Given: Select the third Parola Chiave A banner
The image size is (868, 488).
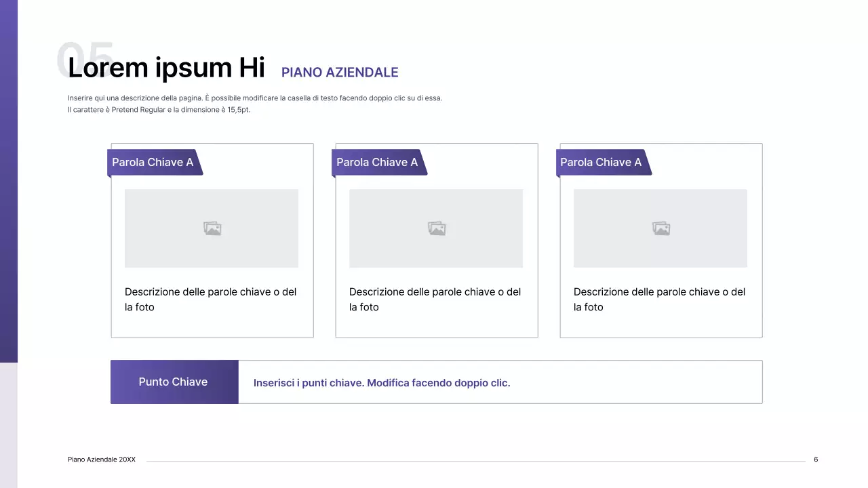Looking at the screenshot, I should (601, 162).
